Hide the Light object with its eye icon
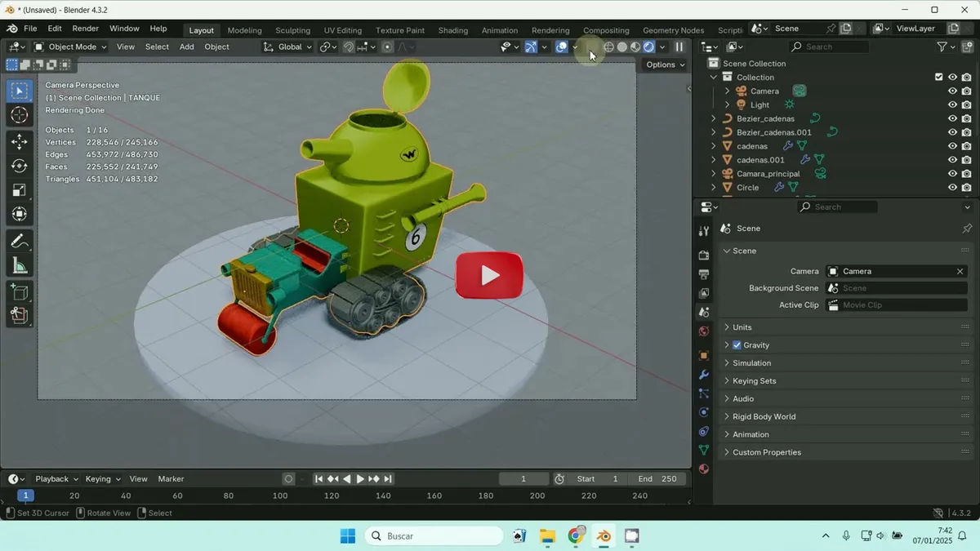This screenshot has width=980, height=551. pos(952,105)
